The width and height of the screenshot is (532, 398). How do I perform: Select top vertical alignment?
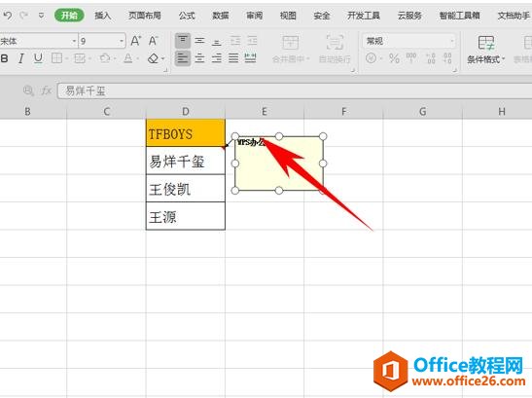183,41
